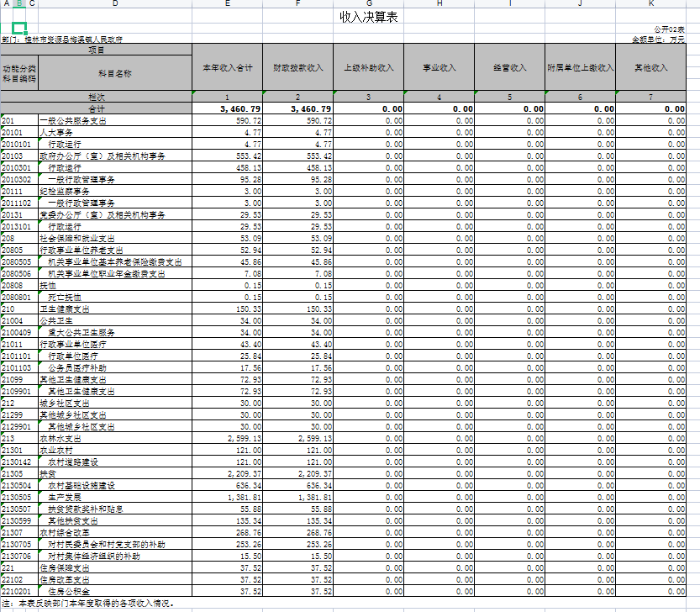Click the 收入决算表 title cell
The image size is (700, 612).
point(369,16)
